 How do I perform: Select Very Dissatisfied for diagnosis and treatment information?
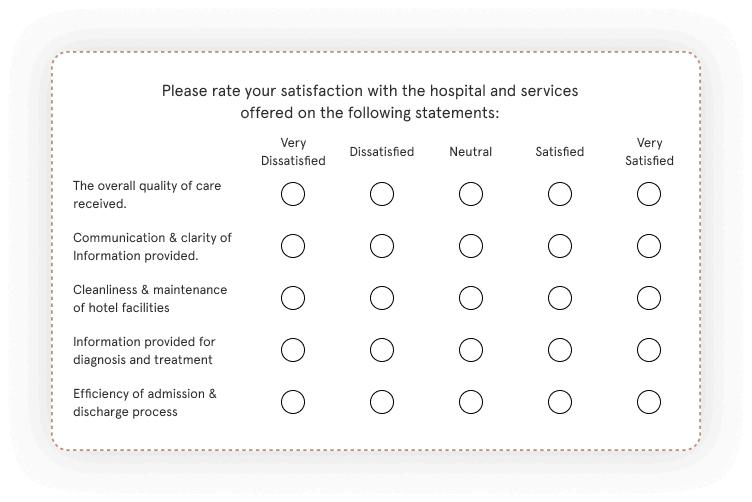(293, 350)
